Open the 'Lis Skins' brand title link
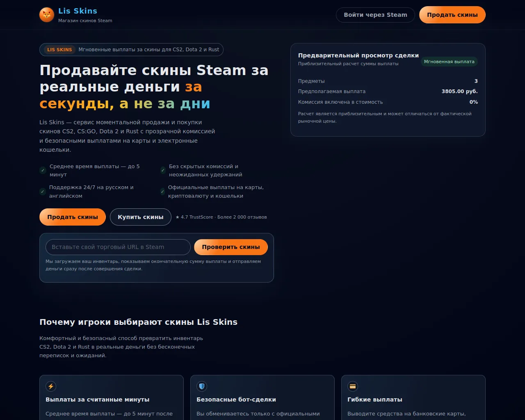This screenshot has width=525, height=420. 78,11
